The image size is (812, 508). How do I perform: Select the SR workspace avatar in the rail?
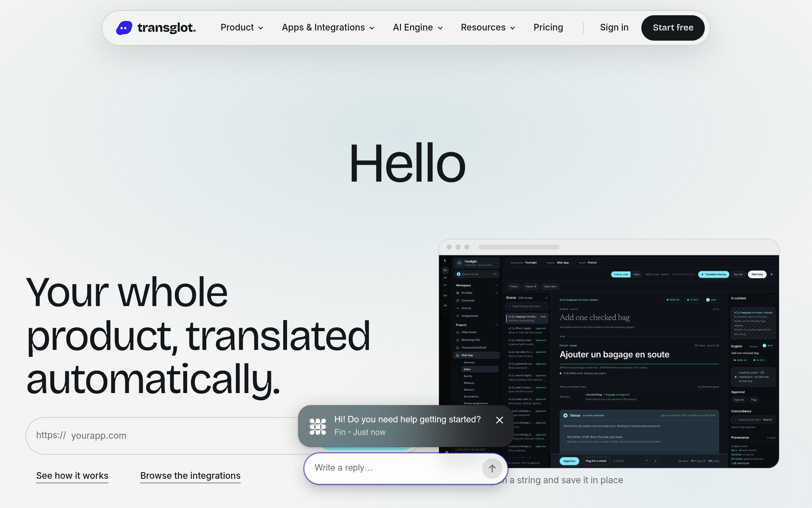click(445, 306)
